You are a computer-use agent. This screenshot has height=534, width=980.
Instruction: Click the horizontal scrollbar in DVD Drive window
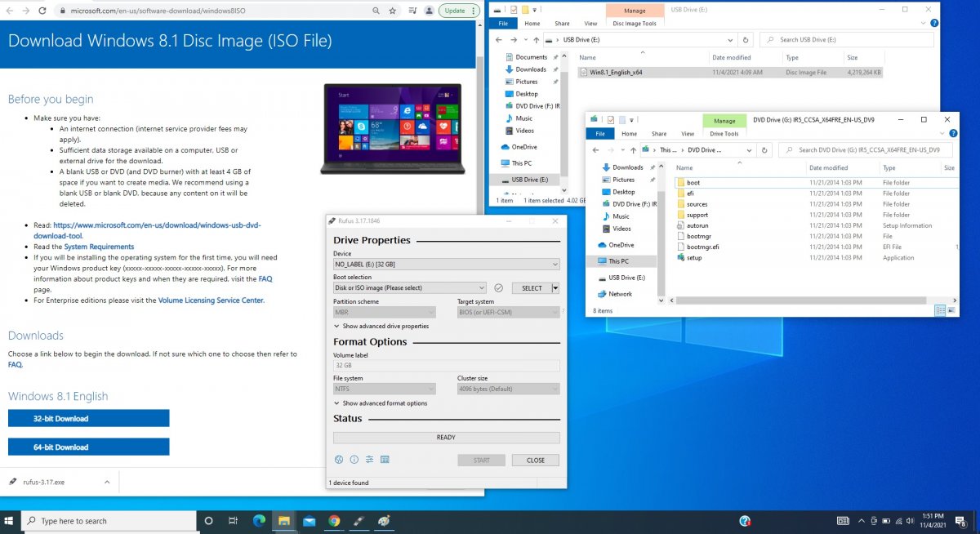pos(800,300)
